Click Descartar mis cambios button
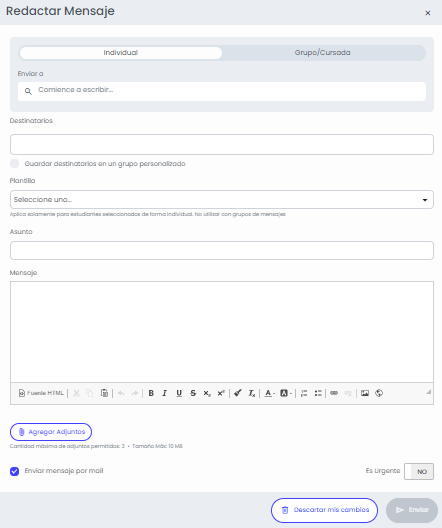 click(x=325, y=510)
